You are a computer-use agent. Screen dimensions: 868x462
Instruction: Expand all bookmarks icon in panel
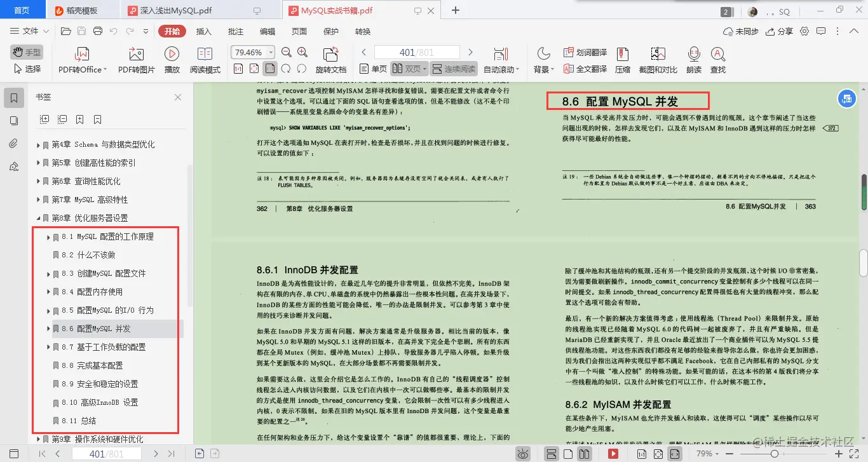44,119
